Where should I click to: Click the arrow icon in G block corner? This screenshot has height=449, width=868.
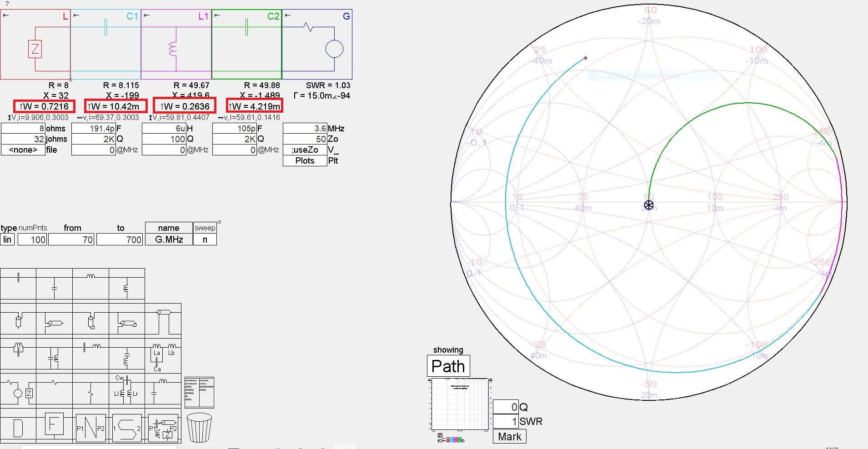click(x=287, y=15)
